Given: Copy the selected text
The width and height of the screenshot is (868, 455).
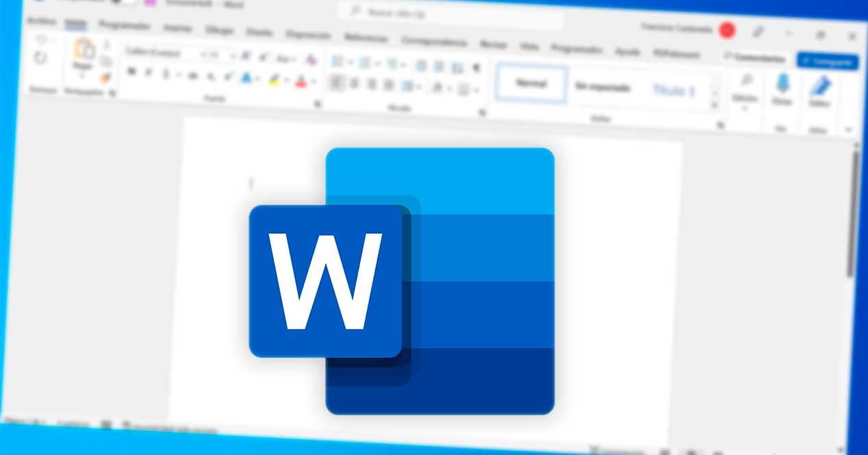Looking at the screenshot, I should click(105, 62).
